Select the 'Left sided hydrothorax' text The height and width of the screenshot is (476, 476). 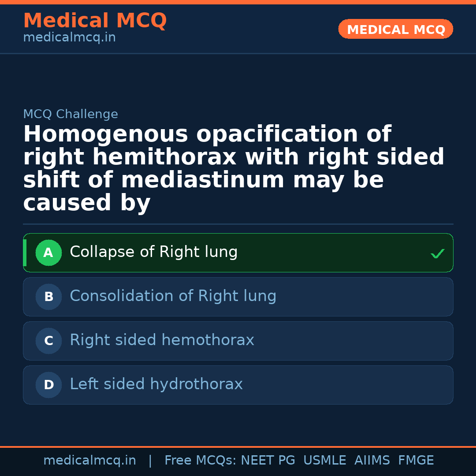pos(156,384)
